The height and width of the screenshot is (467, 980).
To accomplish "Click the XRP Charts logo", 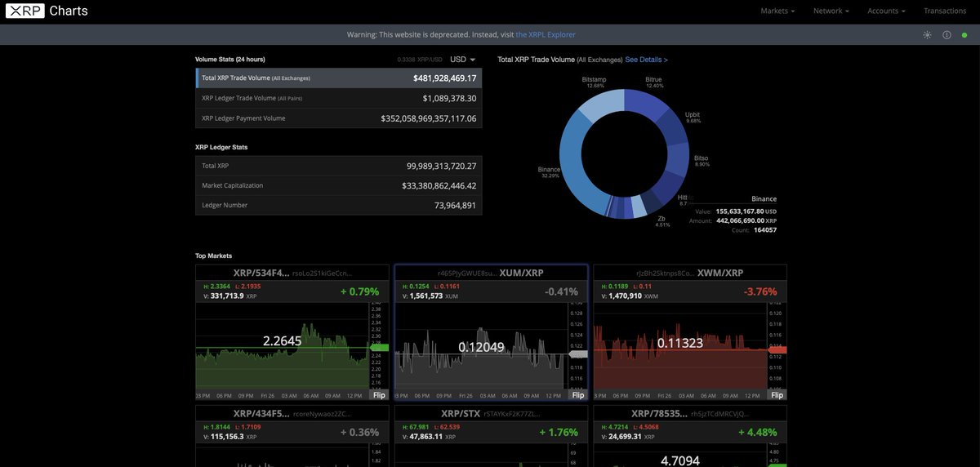I will click(x=47, y=11).
